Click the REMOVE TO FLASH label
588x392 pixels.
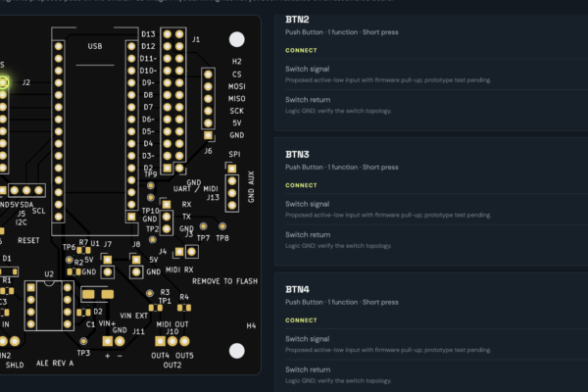(x=224, y=281)
